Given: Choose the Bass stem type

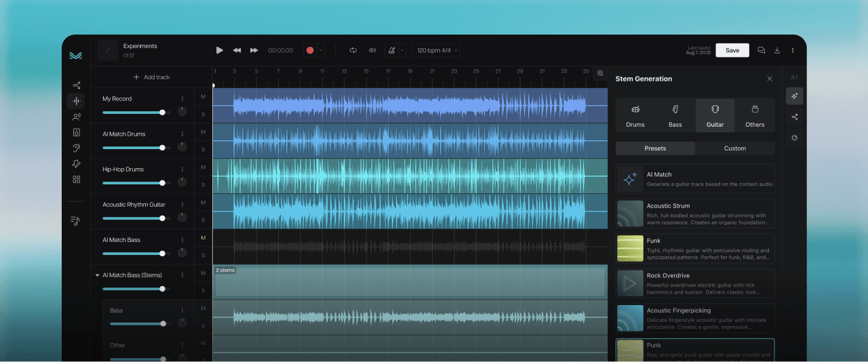Looking at the screenshot, I should tap(675, 115).
